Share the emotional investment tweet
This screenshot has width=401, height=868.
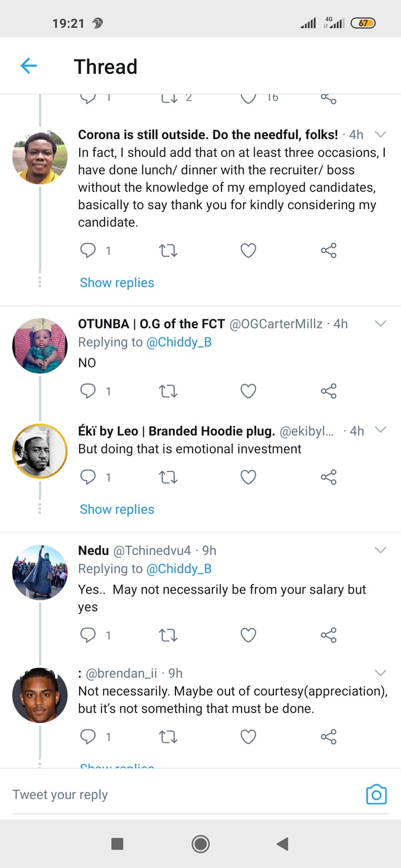tap(329, 477)
